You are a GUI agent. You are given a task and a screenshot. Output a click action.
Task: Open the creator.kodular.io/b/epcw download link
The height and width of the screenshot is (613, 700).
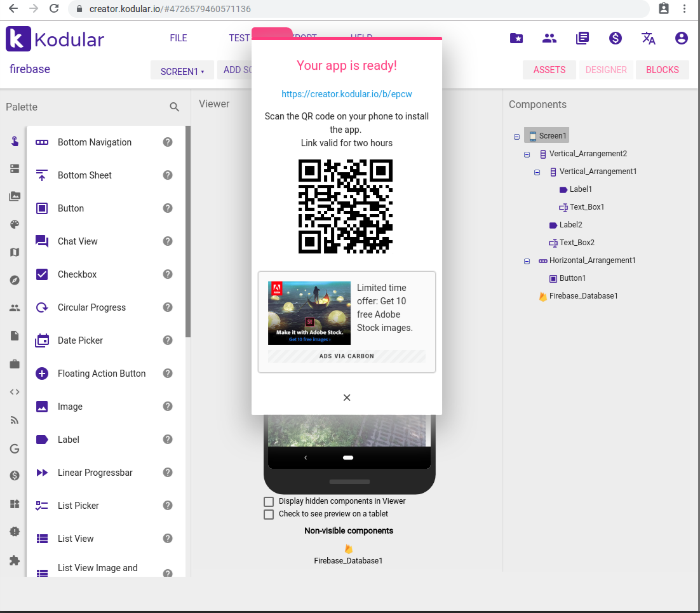[x=346, y=94]
